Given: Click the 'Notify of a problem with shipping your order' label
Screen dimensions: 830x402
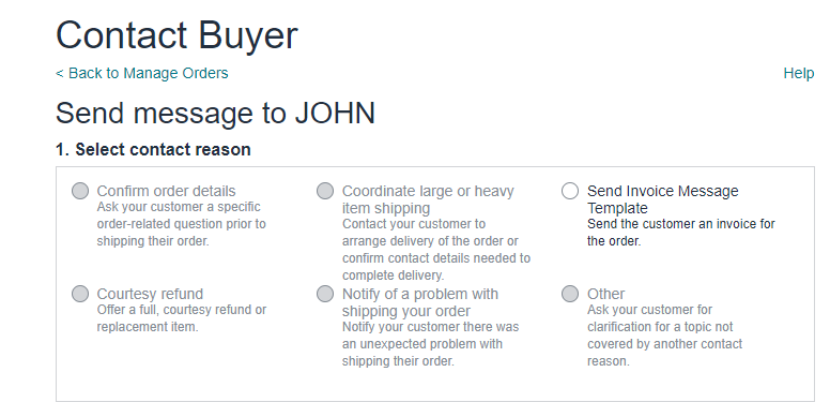Looking at the screenshot, I should coord(420,302).
